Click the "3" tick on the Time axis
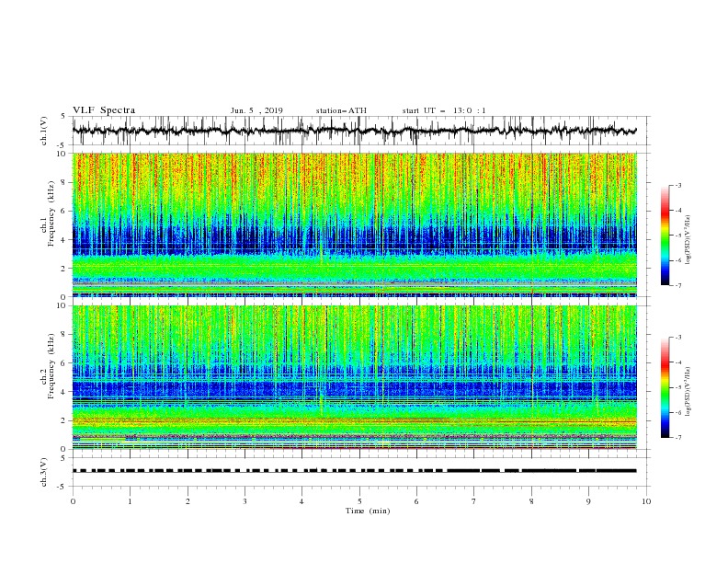This screenshot has width=728, height=563. pyautogui.click(x=245, y=501)
